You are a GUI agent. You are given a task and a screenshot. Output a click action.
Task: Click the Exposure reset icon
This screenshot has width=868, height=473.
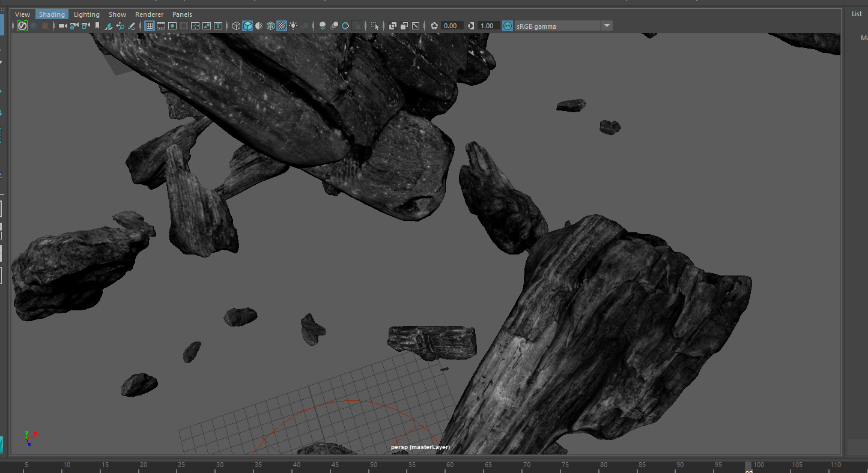coord(434,26)
